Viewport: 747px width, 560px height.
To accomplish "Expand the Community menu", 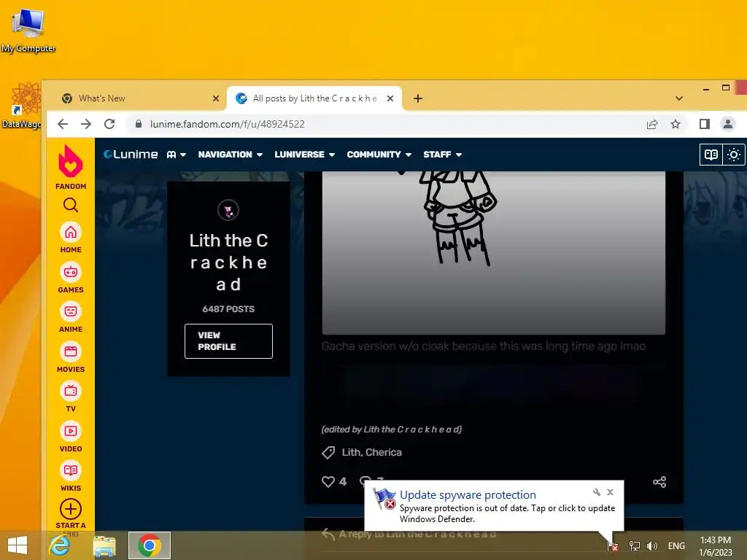I will (x=379, y=155).
